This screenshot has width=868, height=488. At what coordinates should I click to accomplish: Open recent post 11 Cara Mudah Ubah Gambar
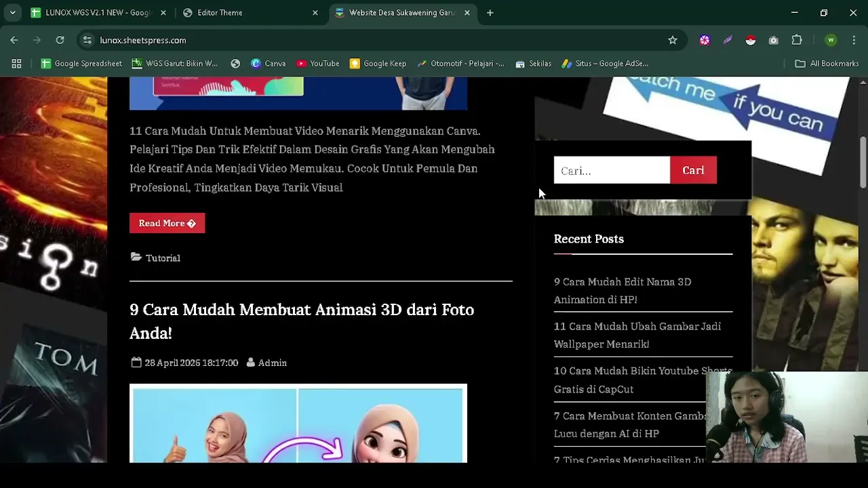coord(637,335)
